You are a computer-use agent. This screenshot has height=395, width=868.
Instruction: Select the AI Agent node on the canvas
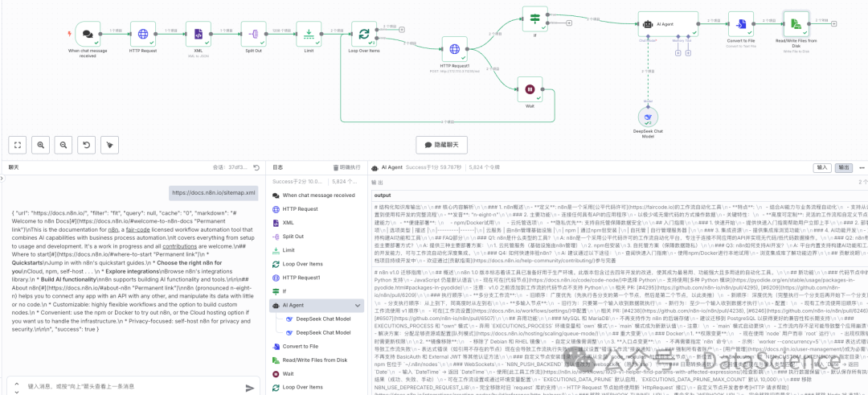667,24
